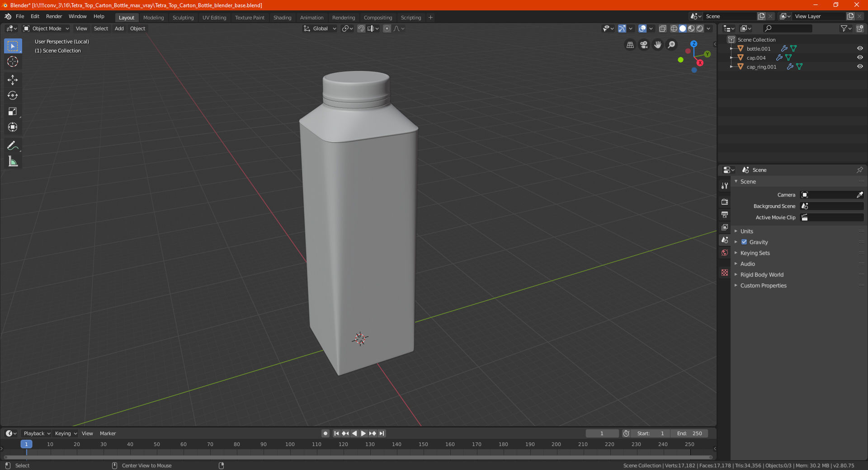Select the Transform tool
Image resolution: width=868 pixels, height=470 pixels.
pyautogui.click(x=13, y=127)
